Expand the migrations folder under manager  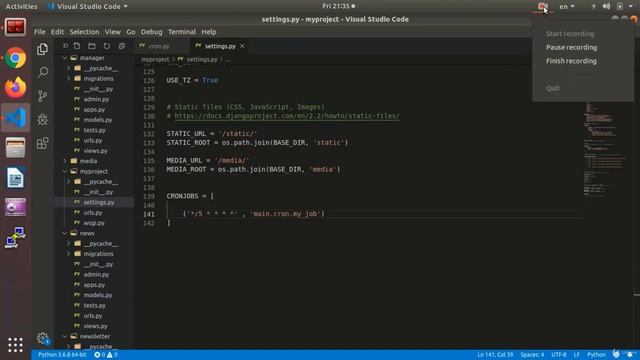(69, 78)
